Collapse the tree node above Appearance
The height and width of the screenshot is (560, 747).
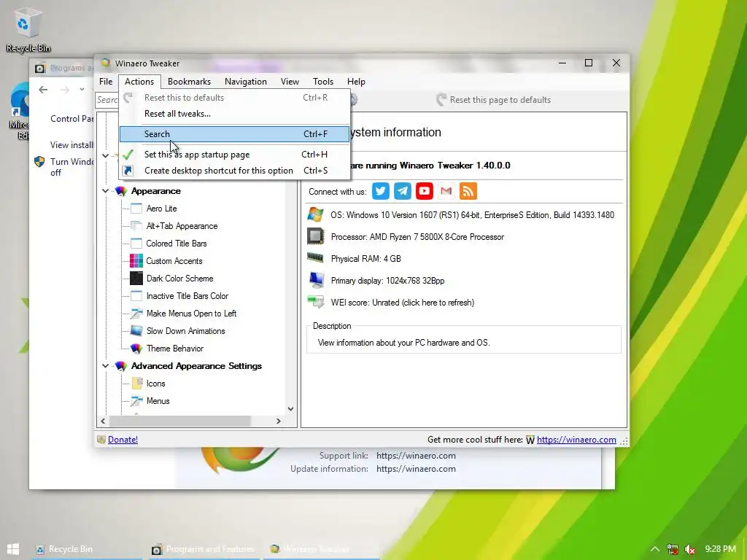(x=105, y=155)
